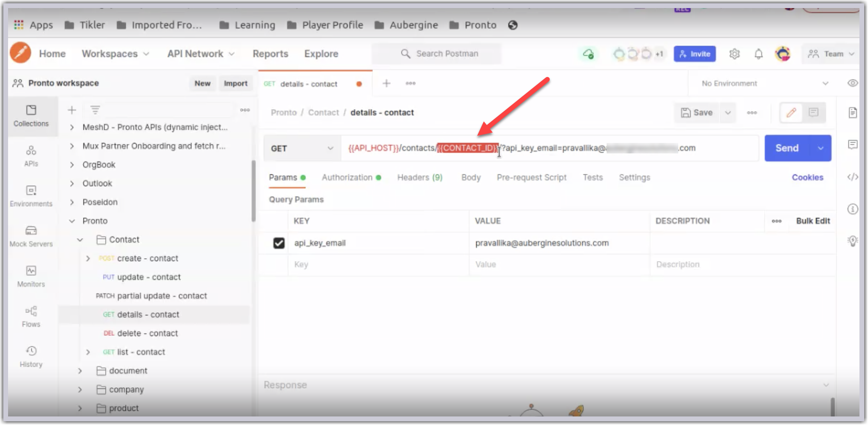
Task: Add a new collection with plus icon
Action: pyautogui.click(x=72, y=110)
